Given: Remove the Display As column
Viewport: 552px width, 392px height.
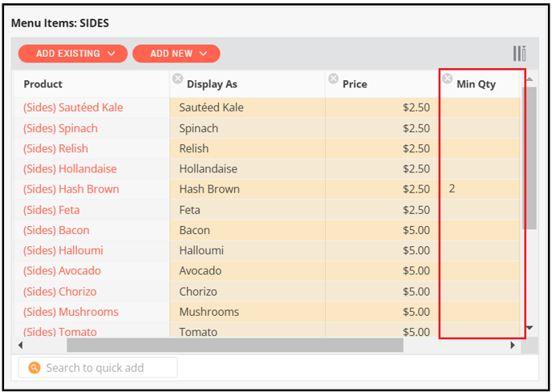Looking at the screenshot, I should [177, 79].
